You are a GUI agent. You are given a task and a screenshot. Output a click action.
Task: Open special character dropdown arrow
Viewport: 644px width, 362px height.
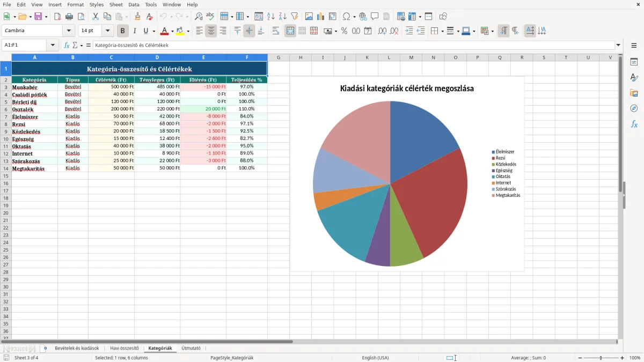(354, 17)
